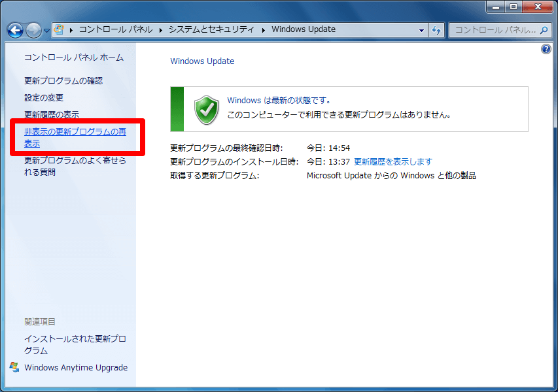The height and width of the screenshot is (392, 558).
Task: Close the Windows Update window
Action: [538, 7]
